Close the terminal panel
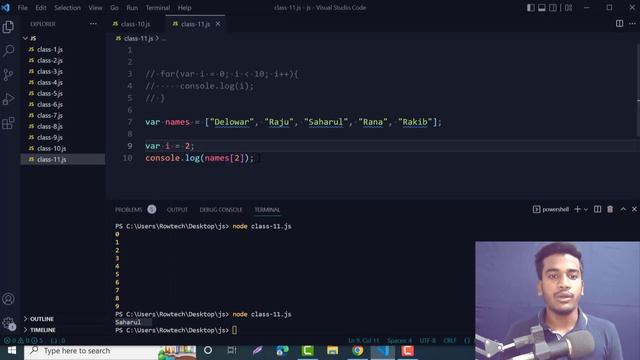The height and width of the screenshot is (360, 640). pyautogui.click(x=634, y=209)
